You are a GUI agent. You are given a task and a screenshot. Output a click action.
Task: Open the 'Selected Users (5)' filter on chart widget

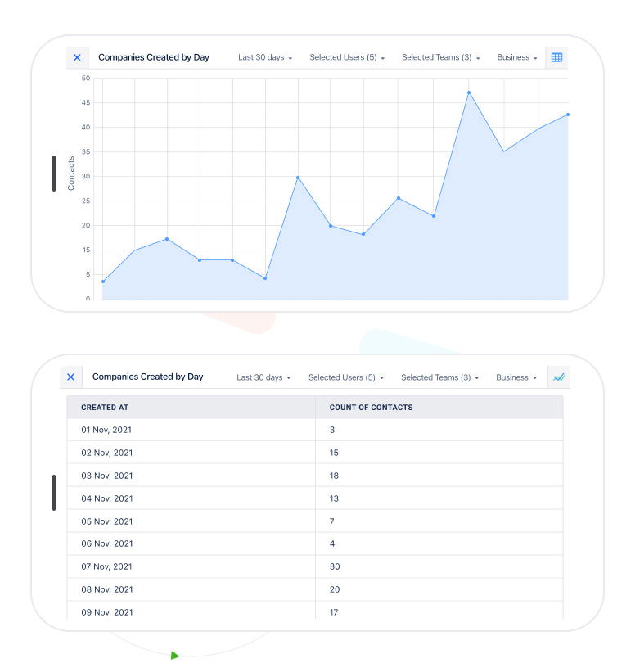click(346, 57)
